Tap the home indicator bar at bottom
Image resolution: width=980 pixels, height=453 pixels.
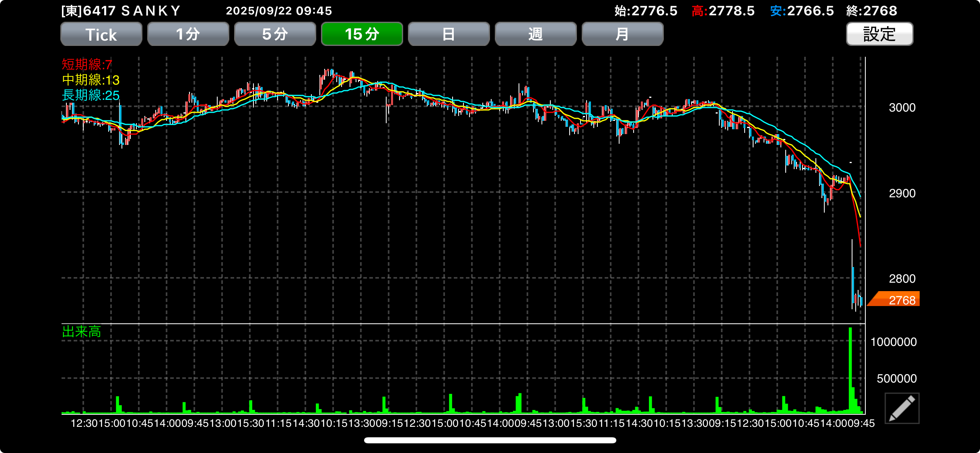[490, 440]
